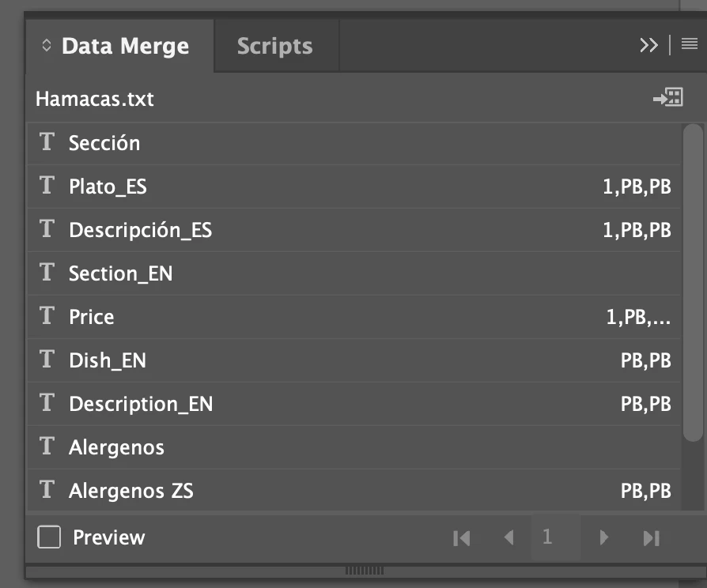Viewport: 707px width, 588px height.
Task: Select the Plato_ES data field
Action: (354, 187)
